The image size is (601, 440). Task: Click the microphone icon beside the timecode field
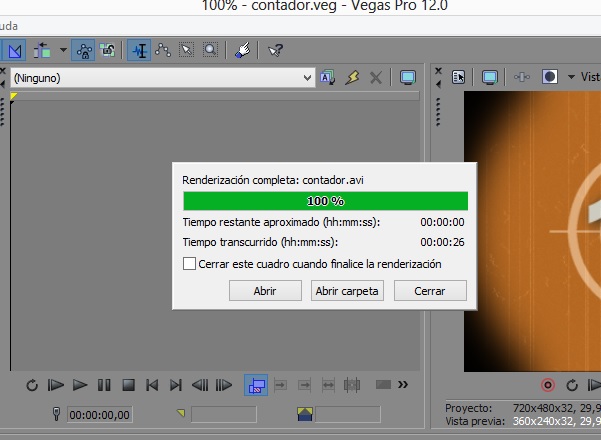(56, 414)
